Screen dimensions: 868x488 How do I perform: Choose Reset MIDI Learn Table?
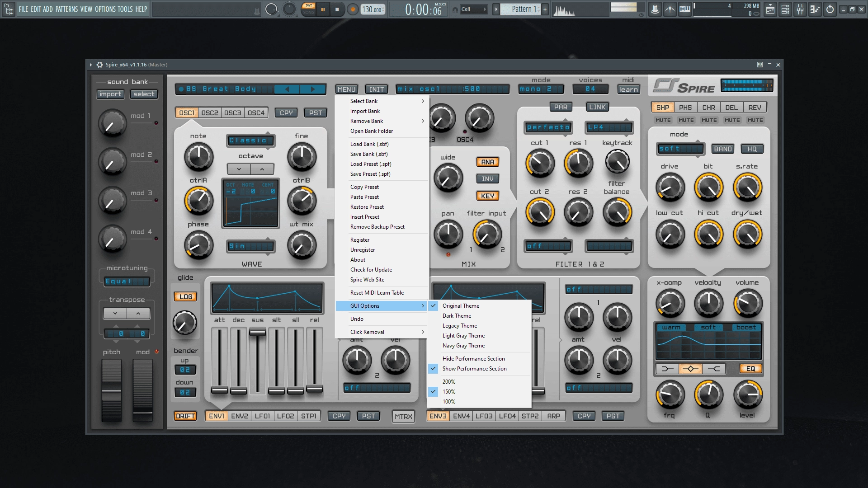tap(382, 293)
